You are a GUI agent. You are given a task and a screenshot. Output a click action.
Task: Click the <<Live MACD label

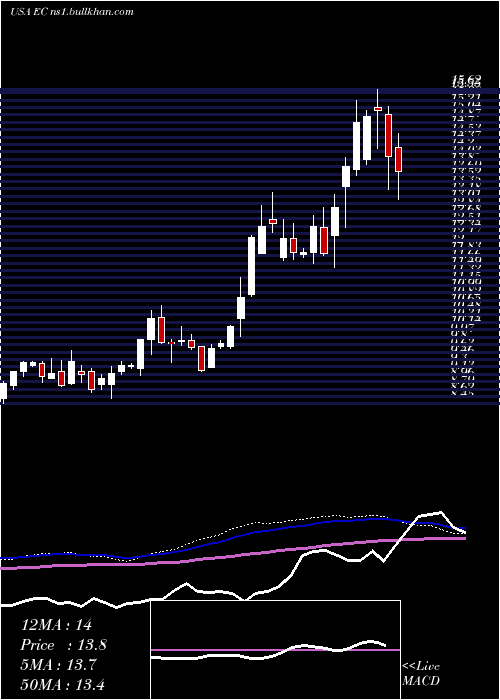point(421,674)
